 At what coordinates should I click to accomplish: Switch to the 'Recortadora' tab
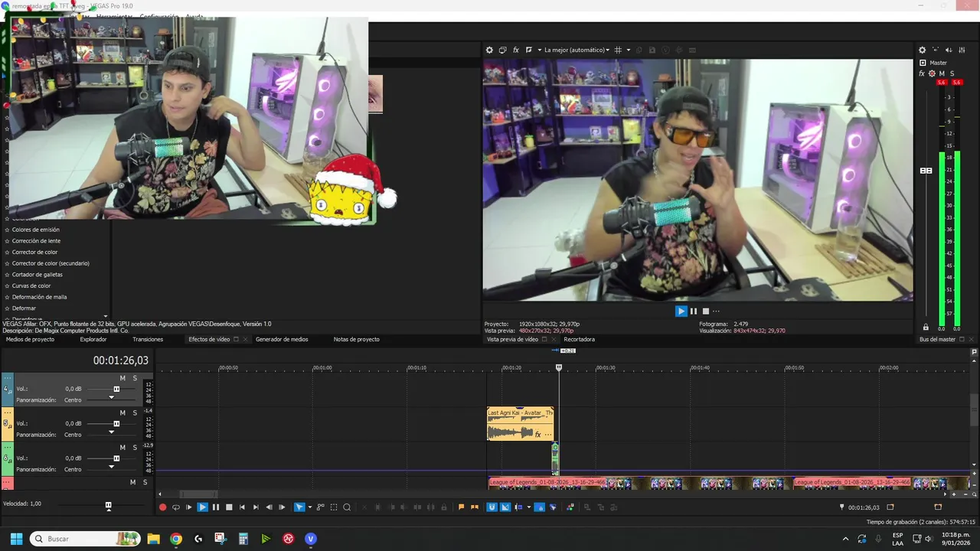click(579, 339)
